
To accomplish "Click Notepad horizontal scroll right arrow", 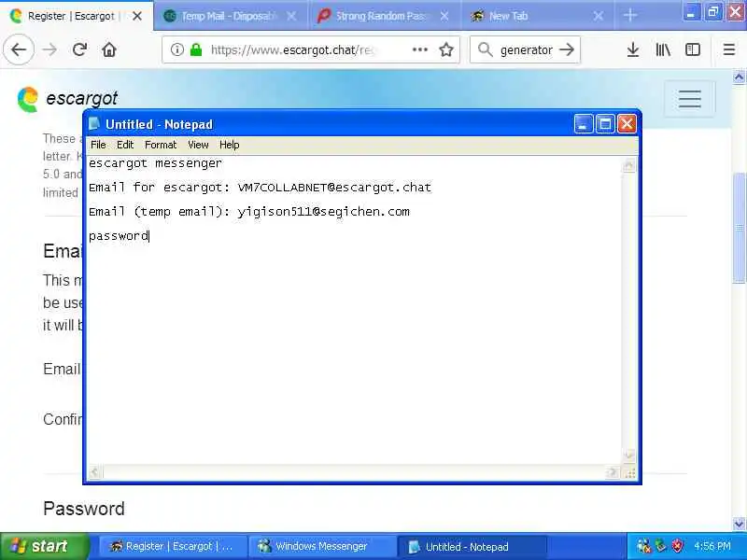I will click(x=612, y=472).
